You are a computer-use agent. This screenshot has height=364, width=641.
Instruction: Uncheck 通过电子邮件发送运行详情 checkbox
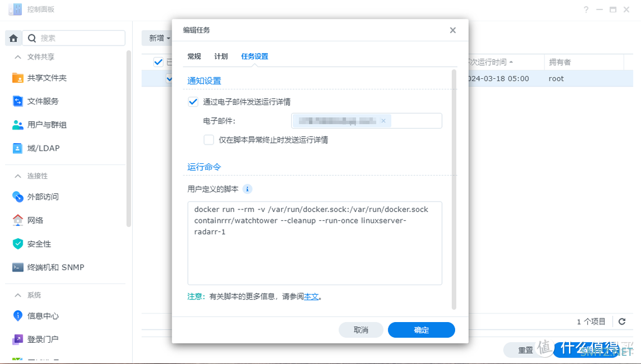point(193,101)
